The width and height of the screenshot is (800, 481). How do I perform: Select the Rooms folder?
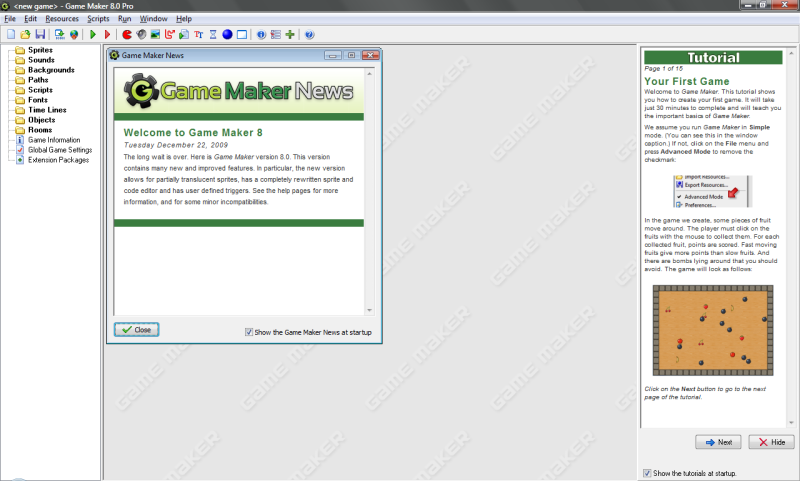point(40,130)
